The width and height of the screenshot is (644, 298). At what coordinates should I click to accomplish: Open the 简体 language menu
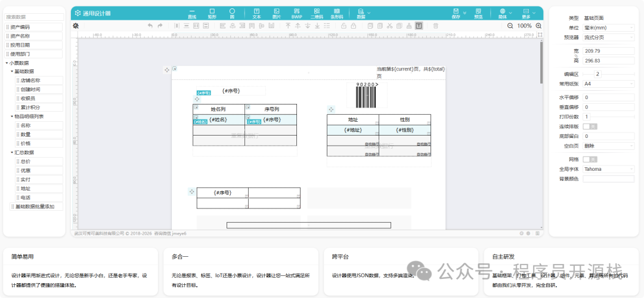pyautogui.click(x=503, y=13)
